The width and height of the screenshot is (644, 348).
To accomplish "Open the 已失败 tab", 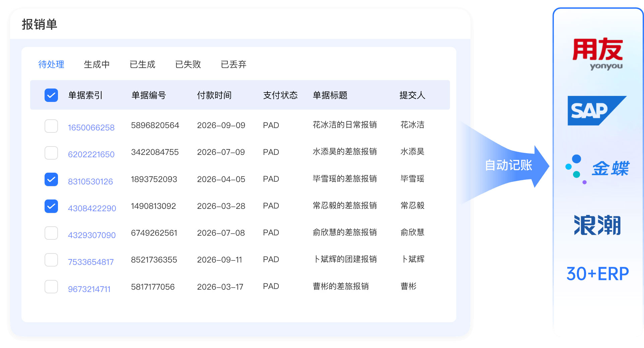I will coord(188,64).
